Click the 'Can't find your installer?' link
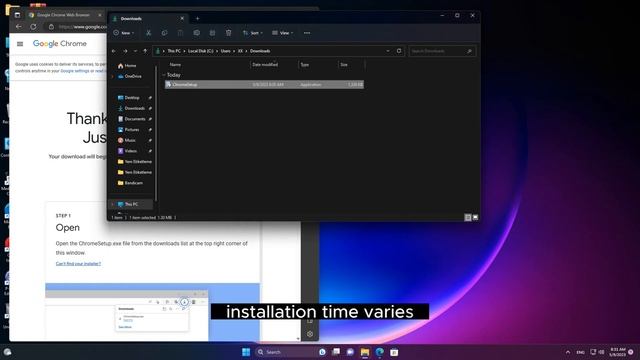This screenshot has width=640, height=360. [78, 264]
